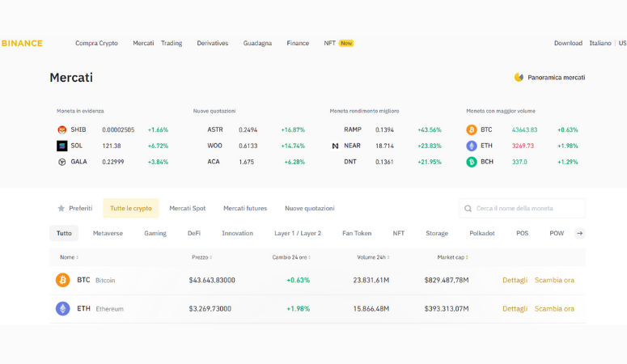627x364 pixels.
Task: Click the Download link
Action: (x=568, y=43)
